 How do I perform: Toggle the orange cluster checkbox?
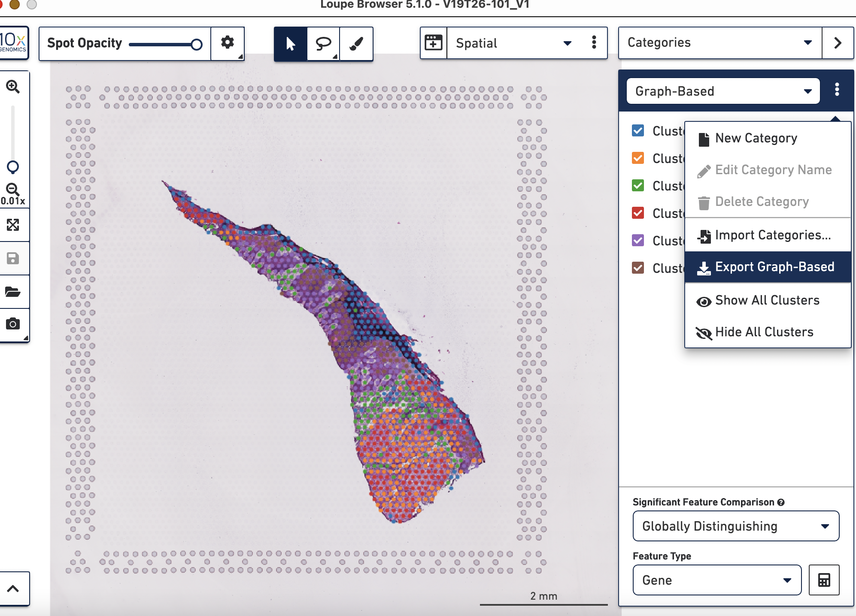point(638,158)
